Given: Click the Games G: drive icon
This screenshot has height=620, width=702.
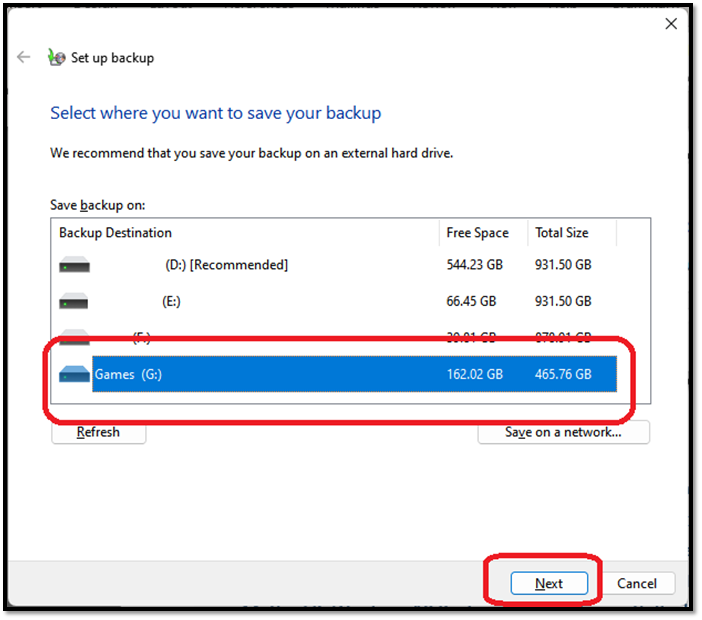Looking at the screenshot, I should click(x=74, y=374).
